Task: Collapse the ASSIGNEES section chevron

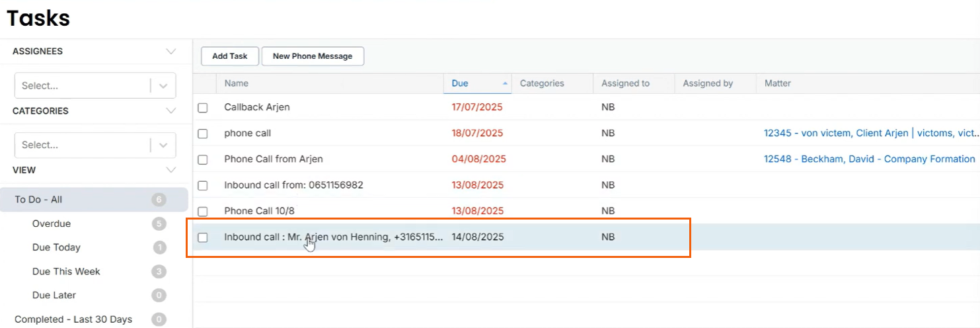Action: coord(171,52)
